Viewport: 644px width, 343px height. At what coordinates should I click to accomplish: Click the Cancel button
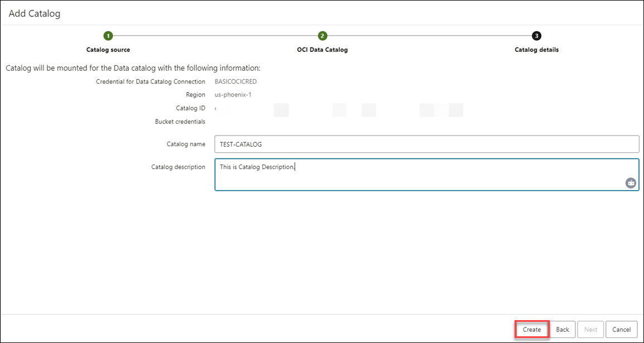tap(621, 329)
